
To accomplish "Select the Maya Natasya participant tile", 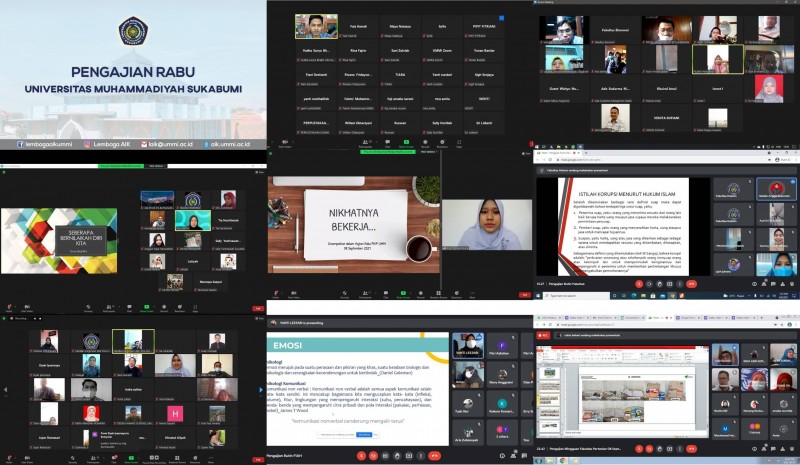I will click(x=400, y=28).
